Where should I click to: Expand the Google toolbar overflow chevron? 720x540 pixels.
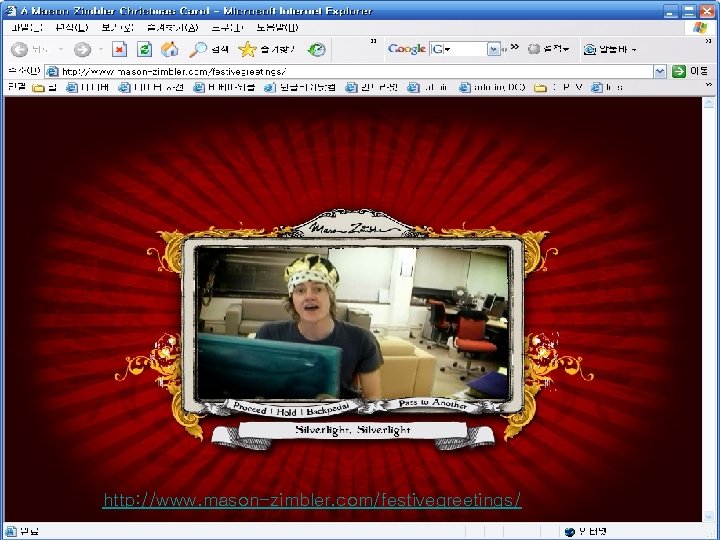tap(515, 47)
